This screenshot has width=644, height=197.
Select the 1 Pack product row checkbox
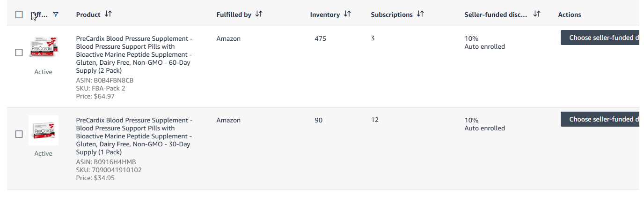(x=19, y=134)
